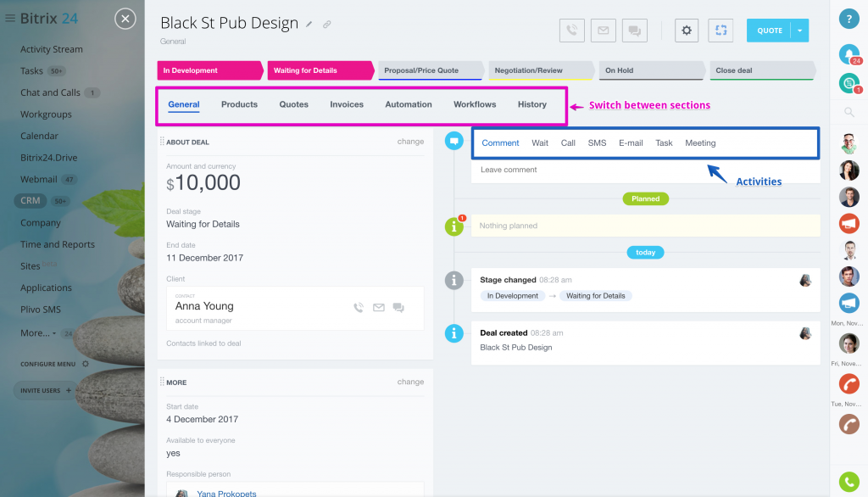Copy the deal link using the chain icon

327,25
